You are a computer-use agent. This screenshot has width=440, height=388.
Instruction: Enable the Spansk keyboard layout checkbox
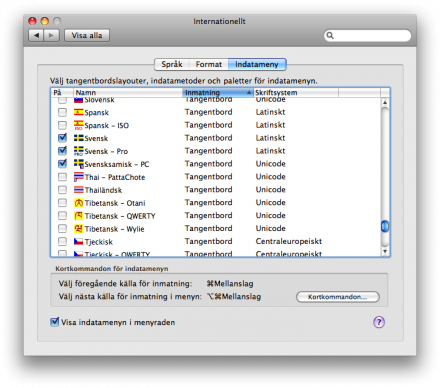click(x=62, y=112)
